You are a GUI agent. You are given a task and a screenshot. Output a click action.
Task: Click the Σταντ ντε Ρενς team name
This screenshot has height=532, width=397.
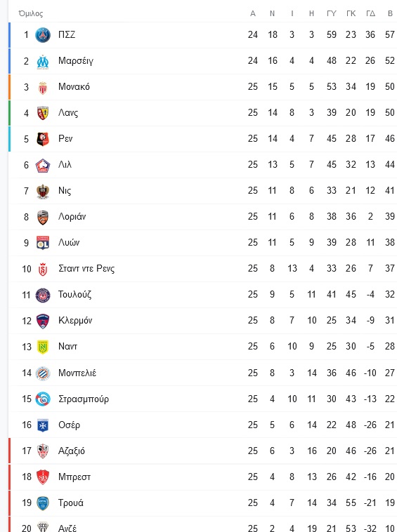[86, 269]
